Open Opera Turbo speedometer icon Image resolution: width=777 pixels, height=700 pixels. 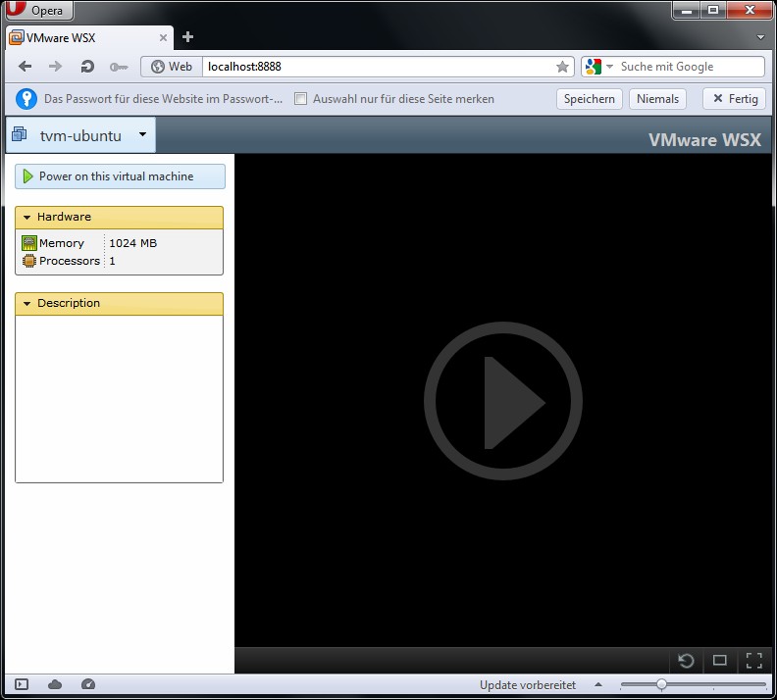(88, 684)
